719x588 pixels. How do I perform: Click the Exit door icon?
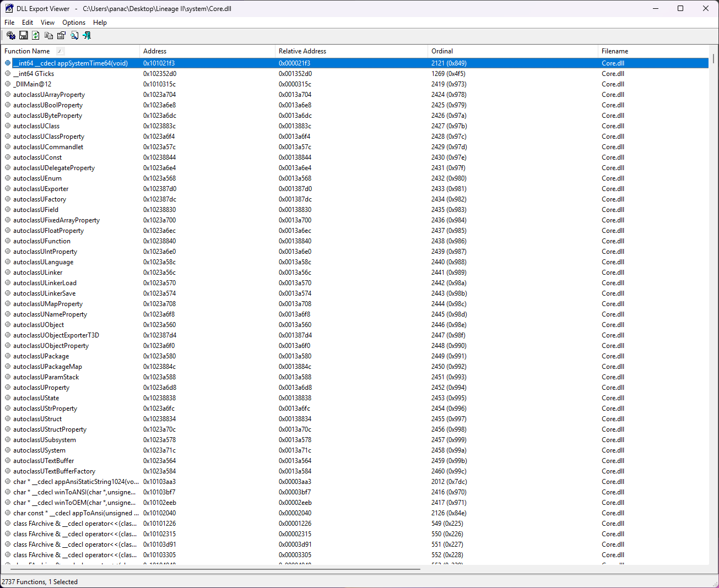[x=87, y=35]
